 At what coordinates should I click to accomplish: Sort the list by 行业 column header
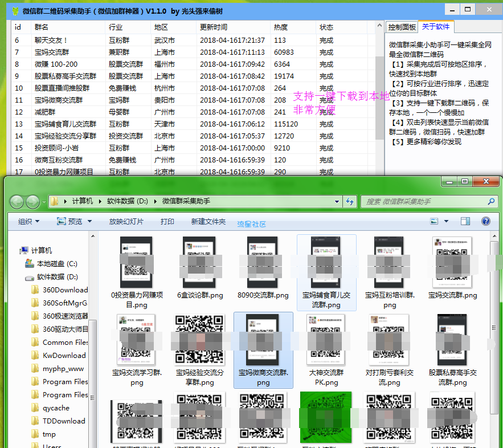[x=128, y=27]
